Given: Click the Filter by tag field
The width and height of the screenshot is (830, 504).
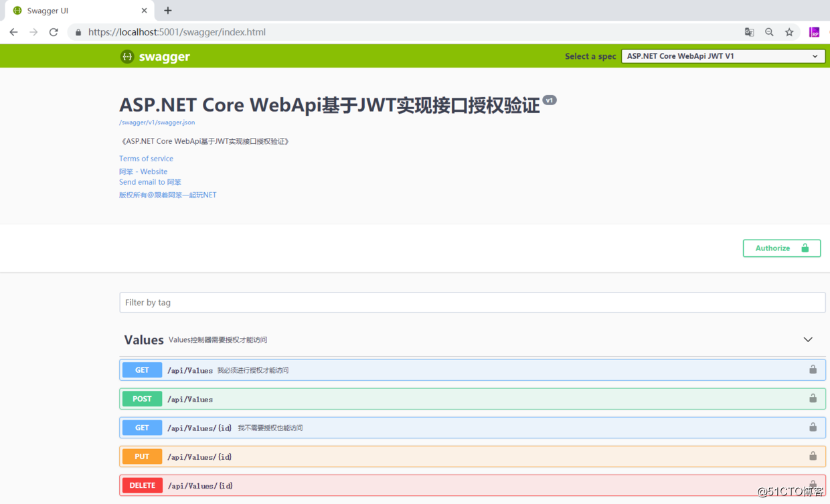Looking at the screenshot, I should point(472,303).
